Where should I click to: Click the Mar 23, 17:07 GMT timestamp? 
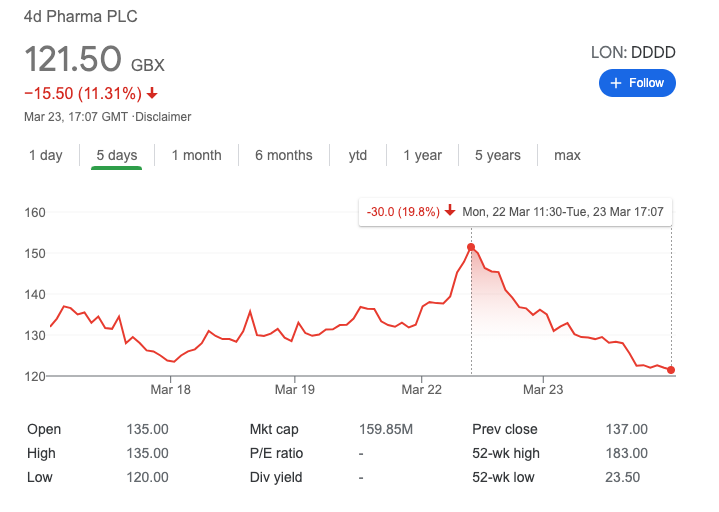pos(76,117)
